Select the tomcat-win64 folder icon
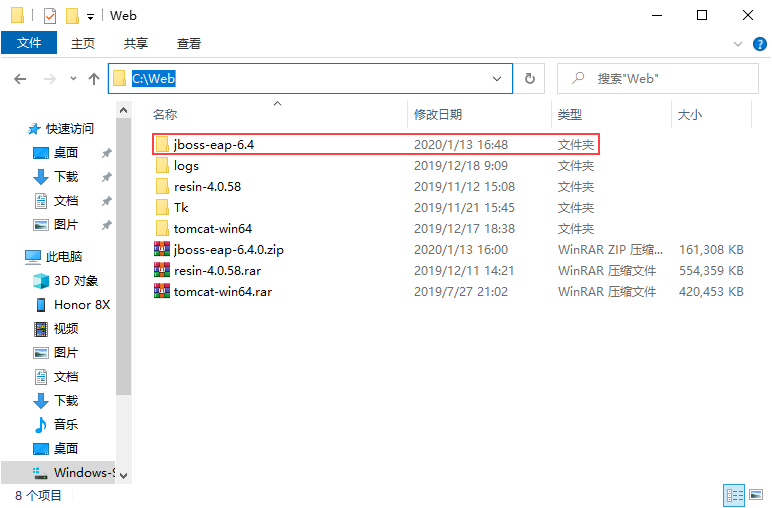The height and width of the screenshot is (508, 772). point(162,228)
